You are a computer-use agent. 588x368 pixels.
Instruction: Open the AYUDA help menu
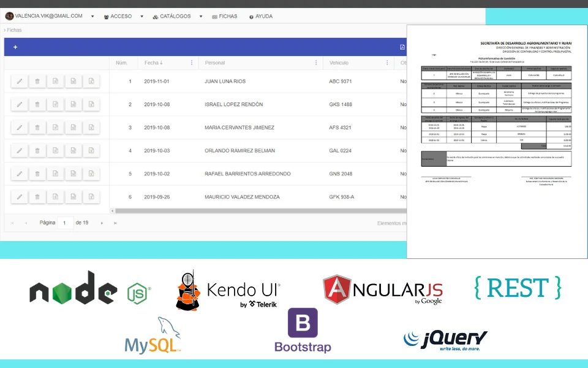[261, 17]
